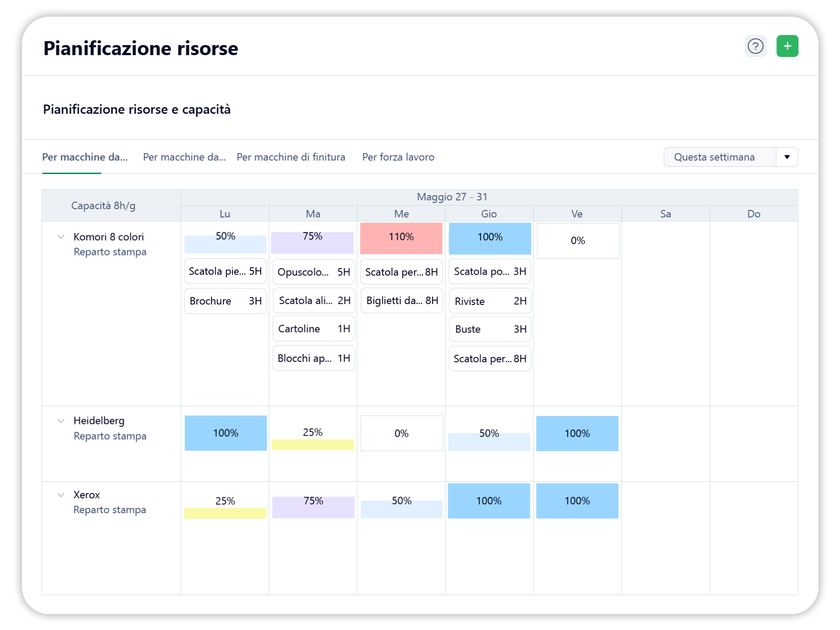Click Xerox's purple 75% Tuesday block
The image size is (840, 630).
313,507
